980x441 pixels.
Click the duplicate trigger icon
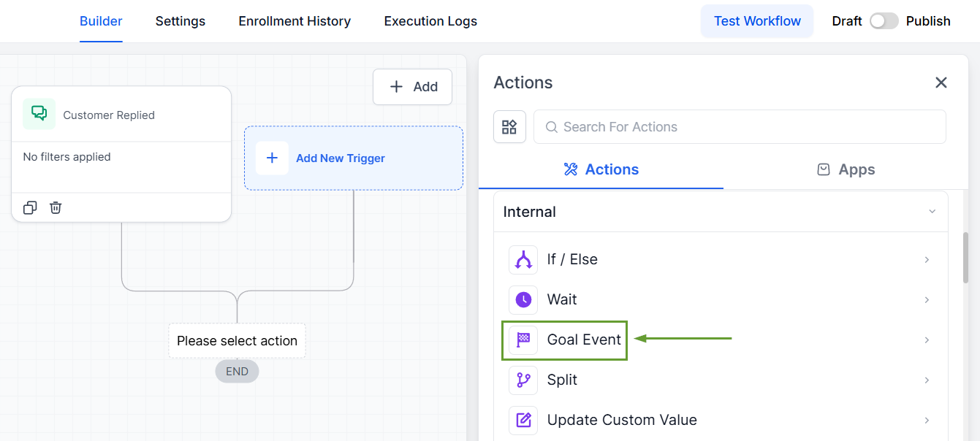30,208
